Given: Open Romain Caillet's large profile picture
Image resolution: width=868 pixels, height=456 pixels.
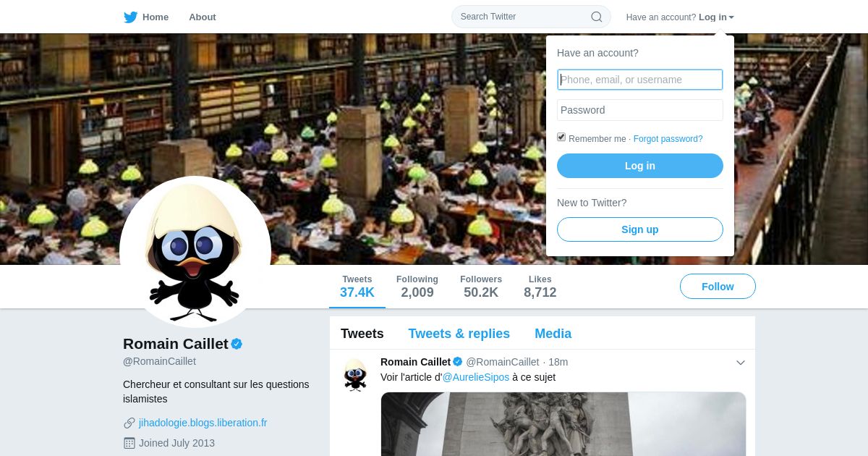Looking at the screenshot, I should (x=195, y=252).
